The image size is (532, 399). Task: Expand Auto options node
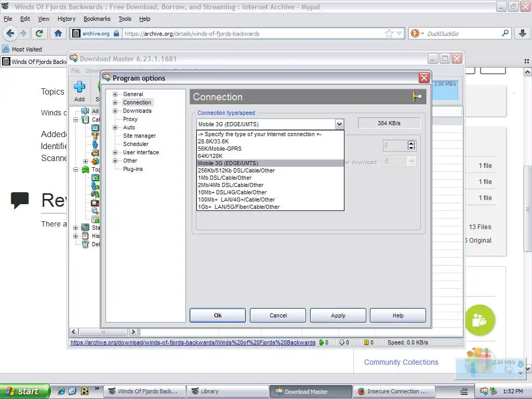point(115,128)
